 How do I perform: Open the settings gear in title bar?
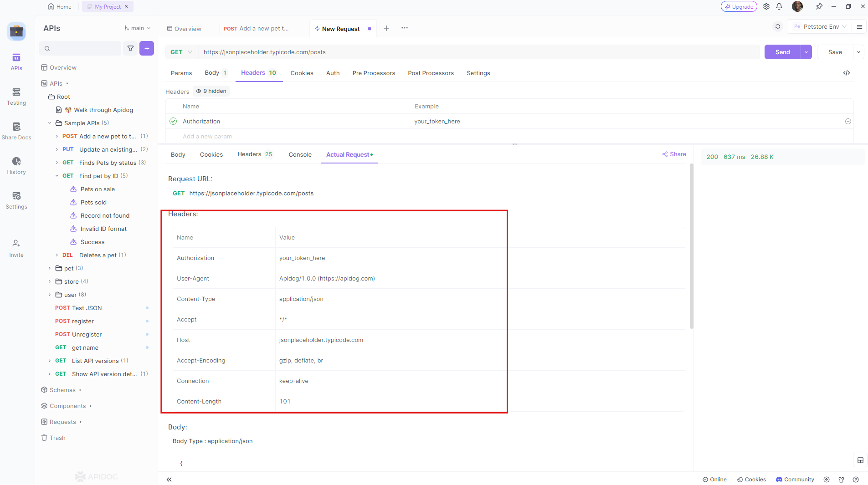click(x=766, y=6)
